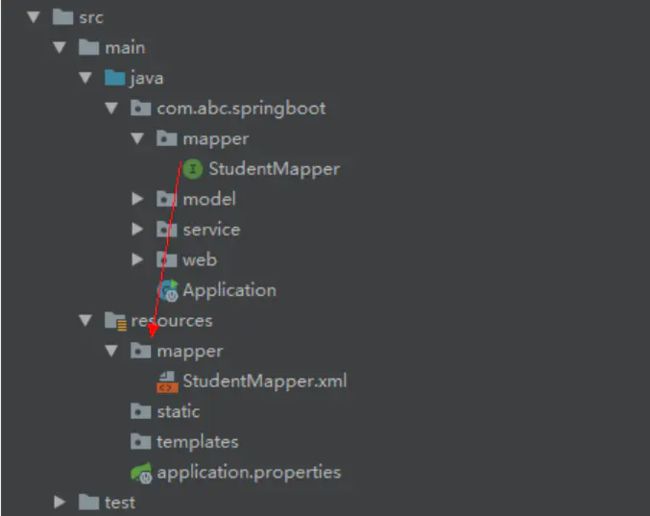Expand the service package arrow
The image size is (650, 516).
tap(137, 229)
